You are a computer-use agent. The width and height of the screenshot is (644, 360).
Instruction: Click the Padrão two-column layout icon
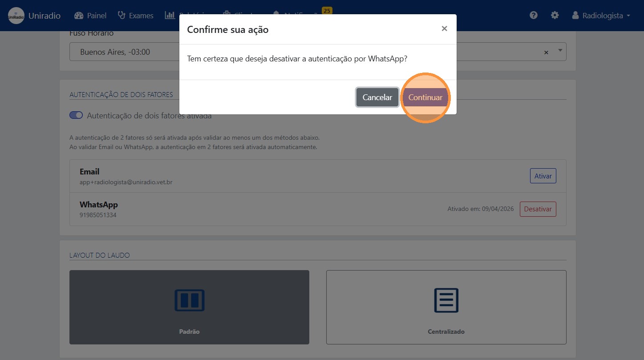tap(189, 300)
